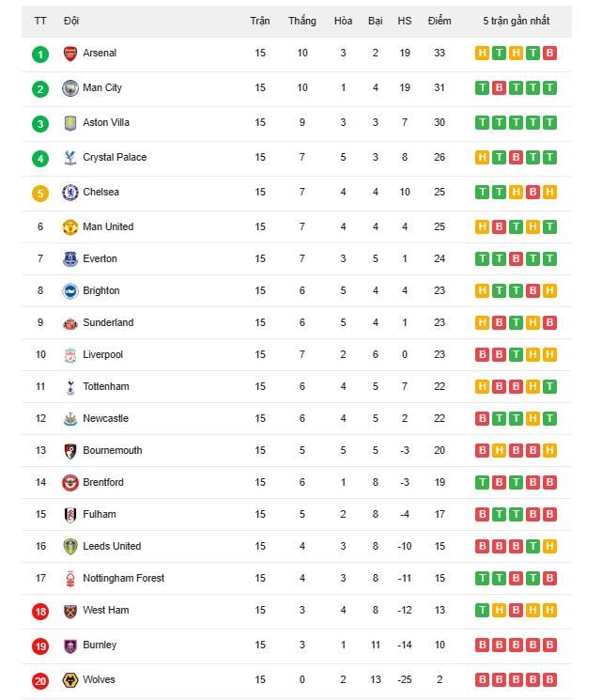Click the Chelsea club crest icon
Screen dimensions: 602x700
(x=70, y=193)
